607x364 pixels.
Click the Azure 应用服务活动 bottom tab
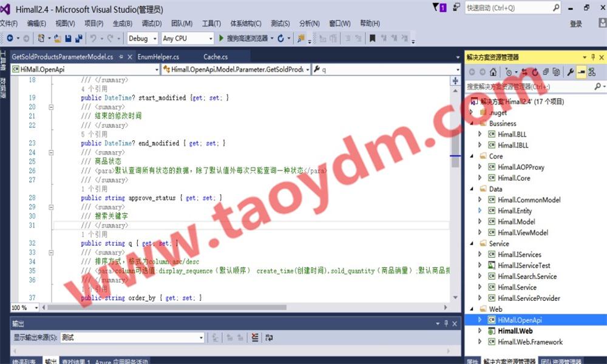pyautogui.click(x=121, y=362)
